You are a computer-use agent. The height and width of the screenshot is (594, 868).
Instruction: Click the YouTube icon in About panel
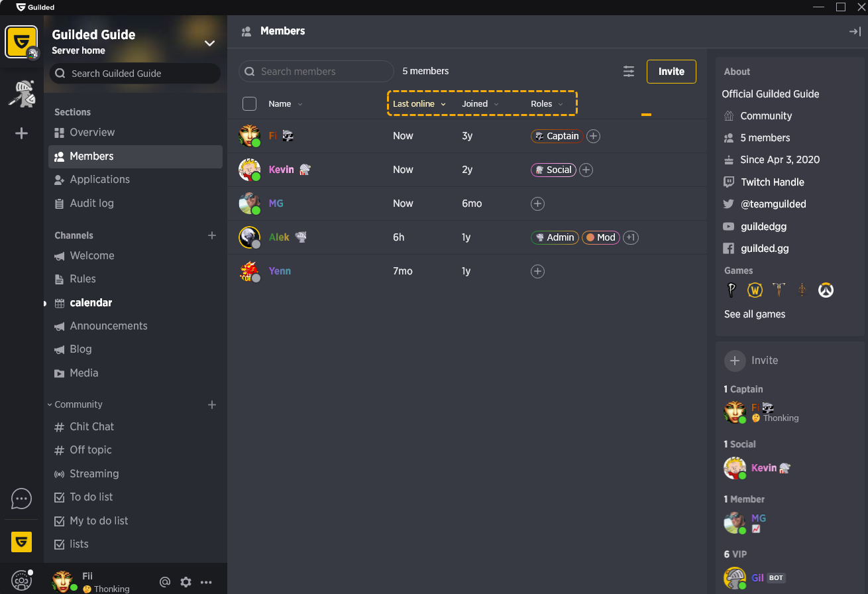729,227
